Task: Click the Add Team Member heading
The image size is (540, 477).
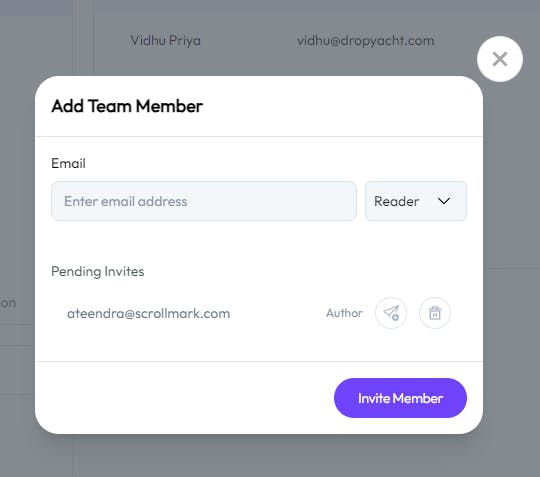Action: pos(127,106)
